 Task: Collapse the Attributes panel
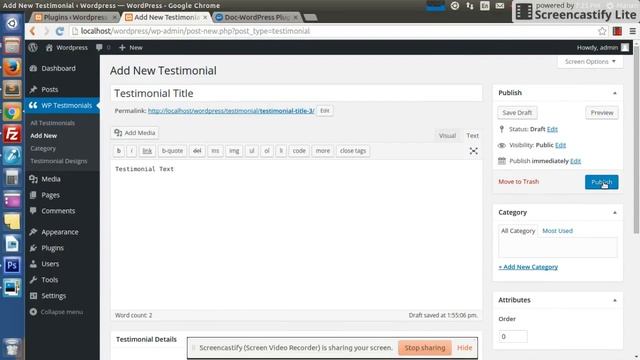614,300
